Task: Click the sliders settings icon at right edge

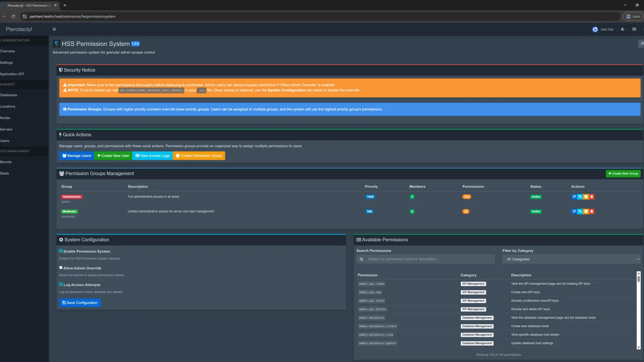Action: (x=642, y=43)
